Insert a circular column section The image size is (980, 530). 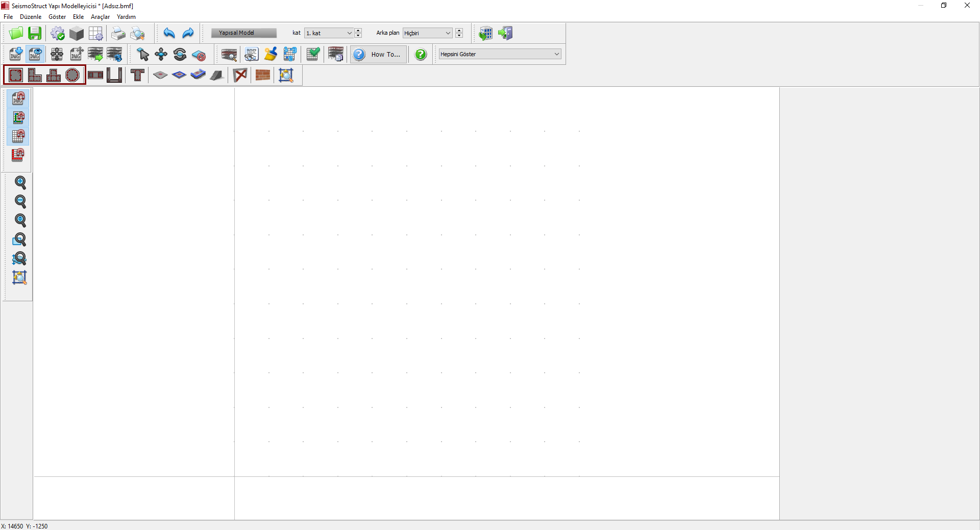point(72,75)
